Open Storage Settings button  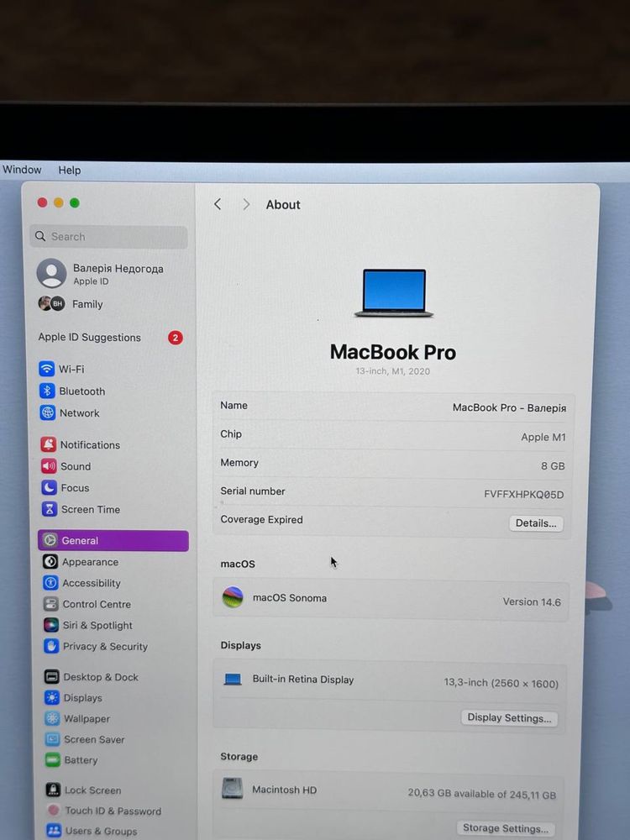pos(505,827)
